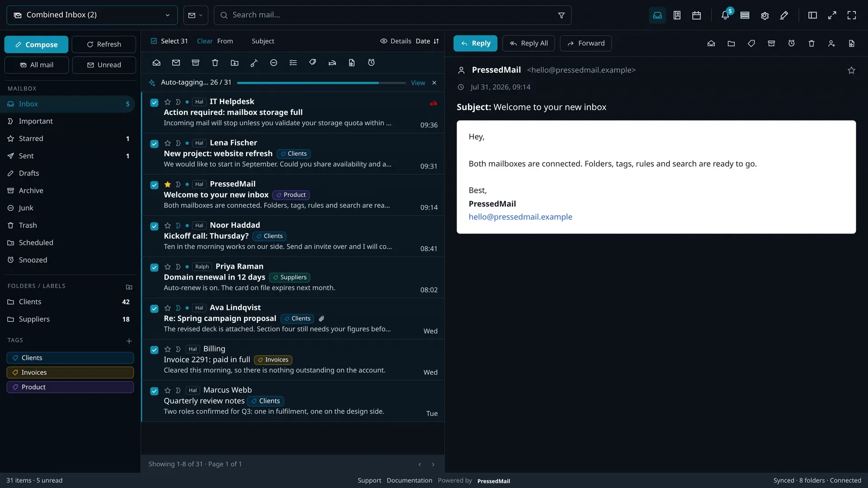Click the Clear selection link
868x488 pixels.
204,41
